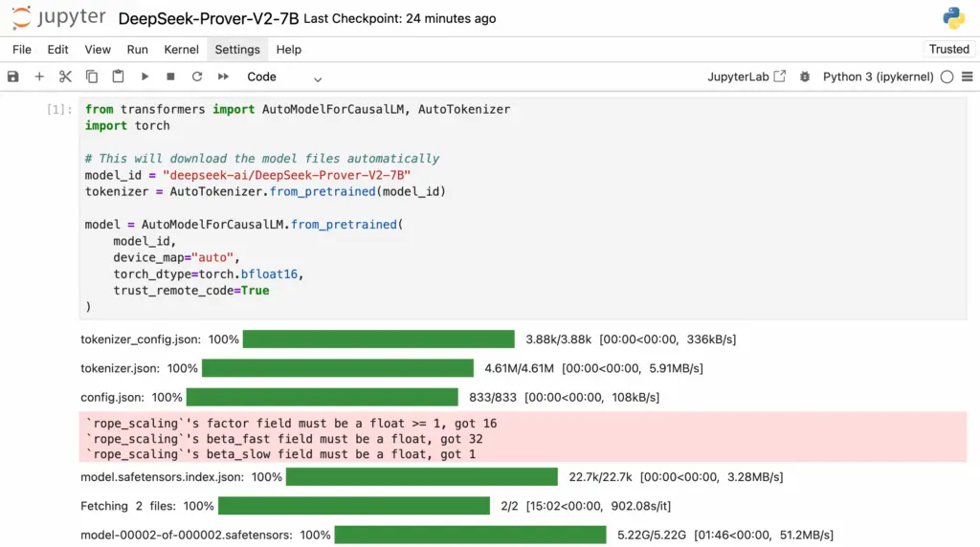The image size is (980, 547).
Task: Copy the selected cell
Action: [x=92, y=77]
